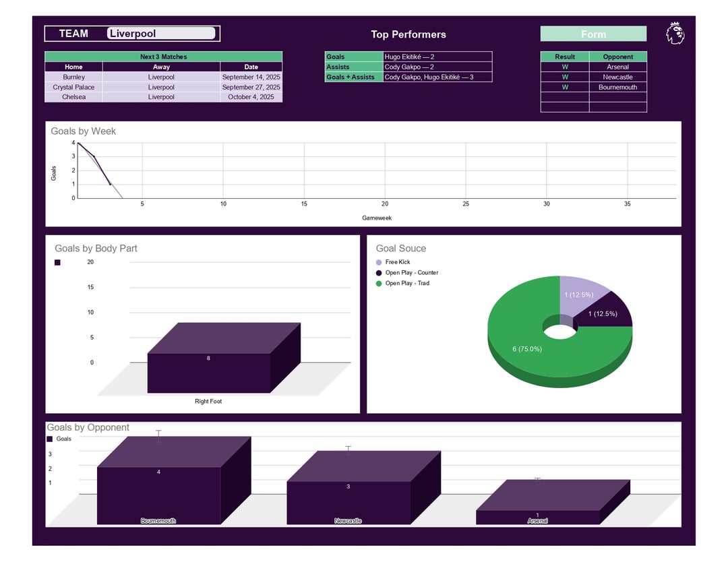Click the Open Play - Counter legend marker
The height and width of the screenshot is (562, 728).
click(379, 273)
